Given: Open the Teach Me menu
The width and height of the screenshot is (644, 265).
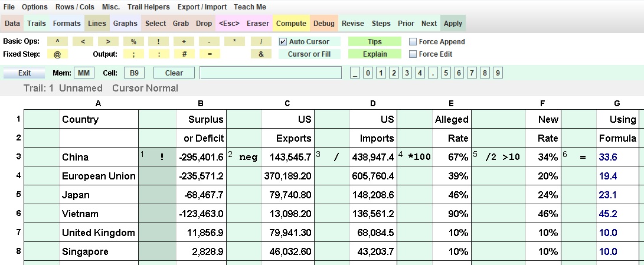Looking at the screenshot, I should pyautogui.click(x=250, y=7).
